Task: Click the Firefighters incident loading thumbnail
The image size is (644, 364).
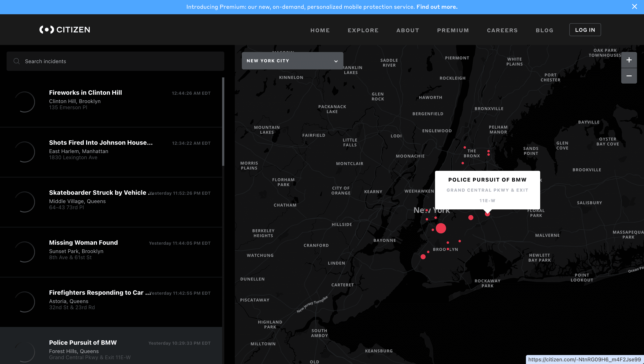Action: tap(25, 302)
